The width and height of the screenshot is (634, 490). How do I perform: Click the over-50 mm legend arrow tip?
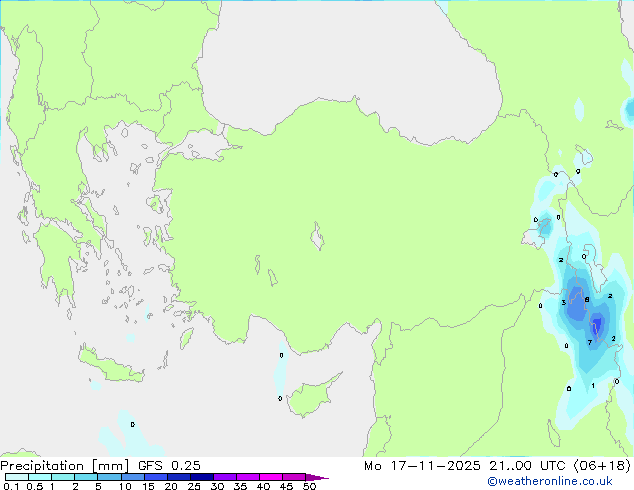[317, 477]
